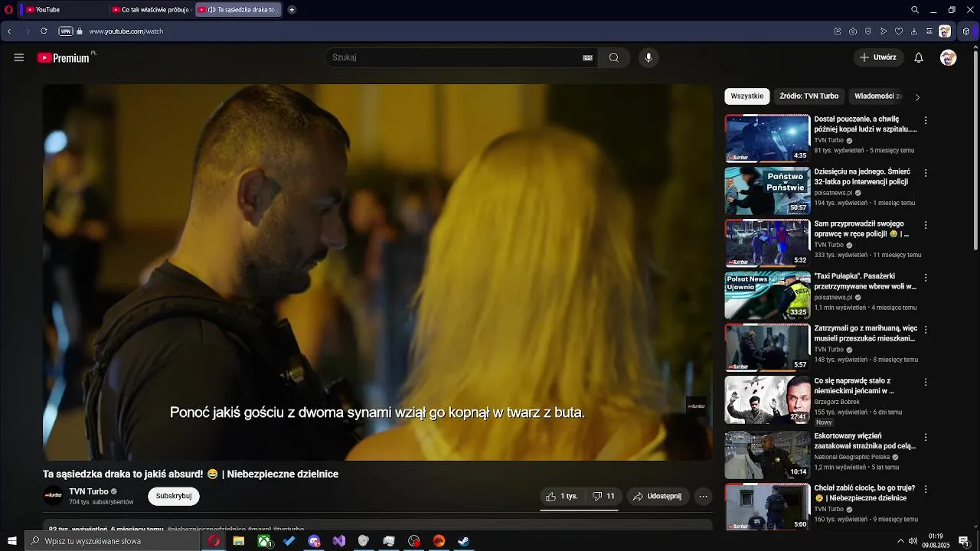Screen dimensions: 980x551
Task: Open a new browser tab
Action: pyautogui.click(x=292, y=10)
